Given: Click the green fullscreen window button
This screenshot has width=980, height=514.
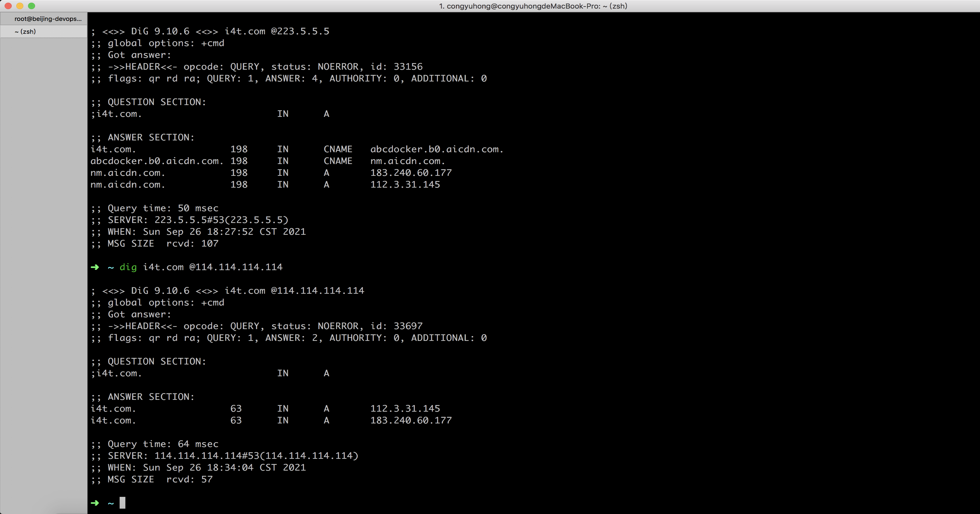Looking at the screenshot, I should [32, 6].
